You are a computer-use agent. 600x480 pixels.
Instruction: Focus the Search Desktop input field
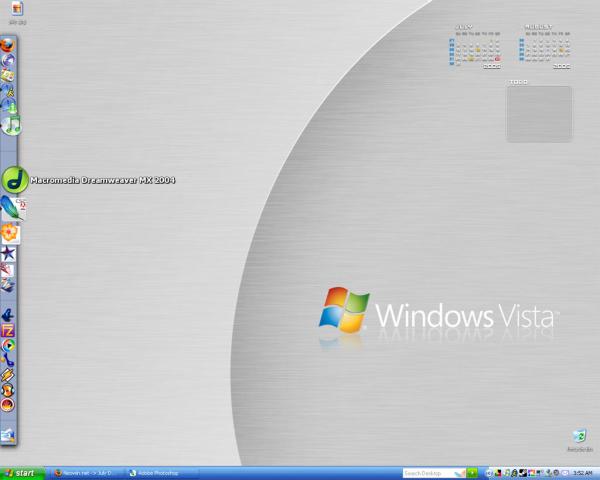[434, 473]
